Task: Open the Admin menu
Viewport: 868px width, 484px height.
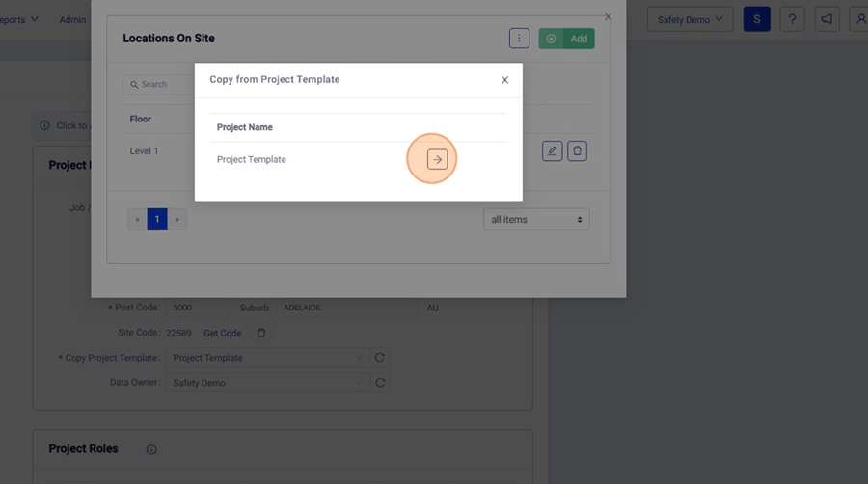Action: pos(72,19)
